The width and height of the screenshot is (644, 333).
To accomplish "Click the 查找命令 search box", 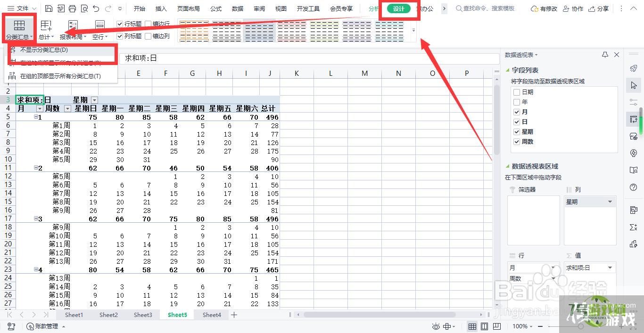I will click(488, 8).
